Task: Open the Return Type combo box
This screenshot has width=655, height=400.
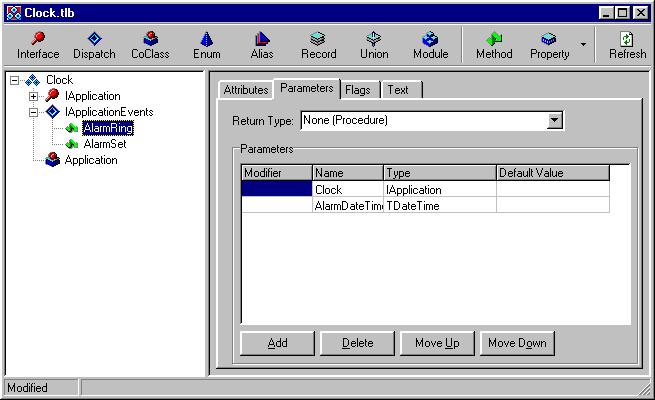Action: [x=555, y=121]
